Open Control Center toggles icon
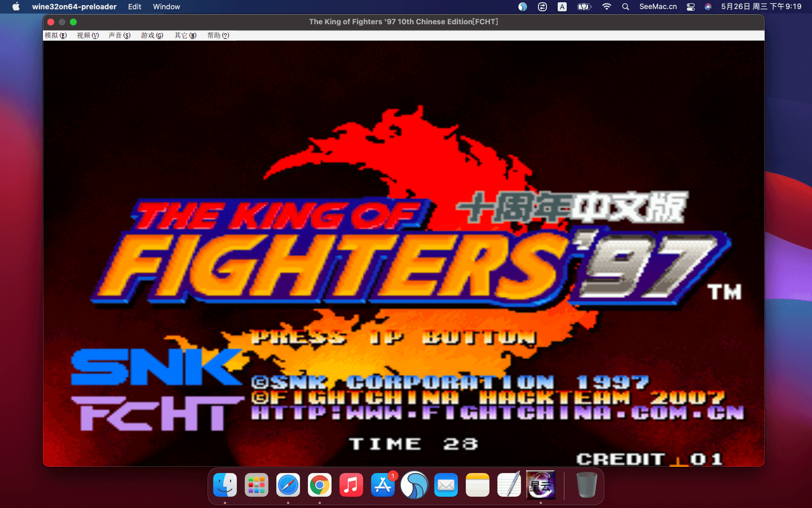 coord(691,7)
